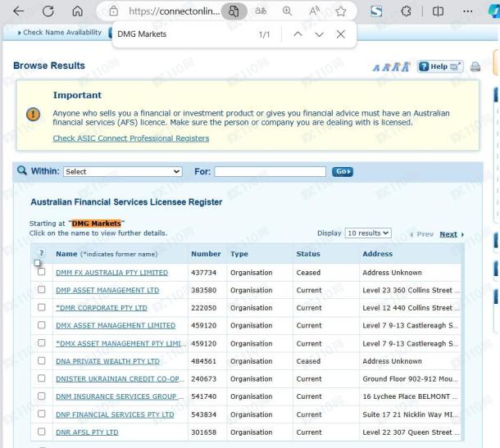Viewport: 500px width, 448px height.
Task: Toggle the select-all checkbox in table header
Action: [x=38, y=263]
